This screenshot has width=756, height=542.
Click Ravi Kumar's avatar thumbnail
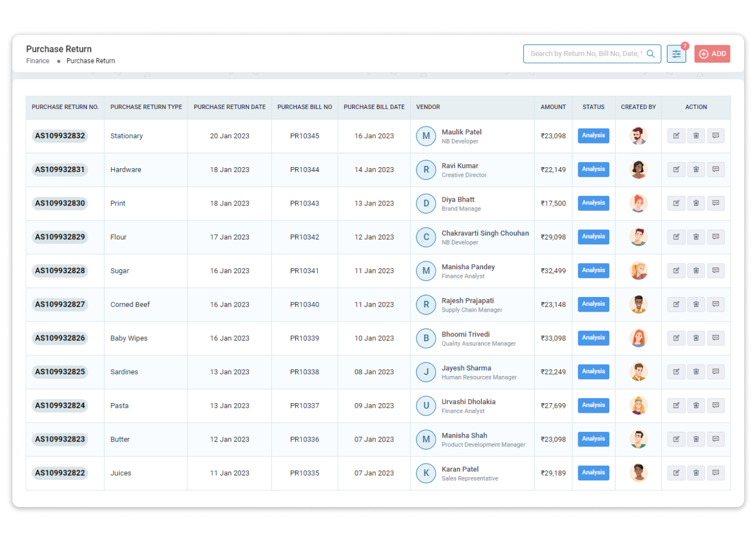click(x=638, y=169)
